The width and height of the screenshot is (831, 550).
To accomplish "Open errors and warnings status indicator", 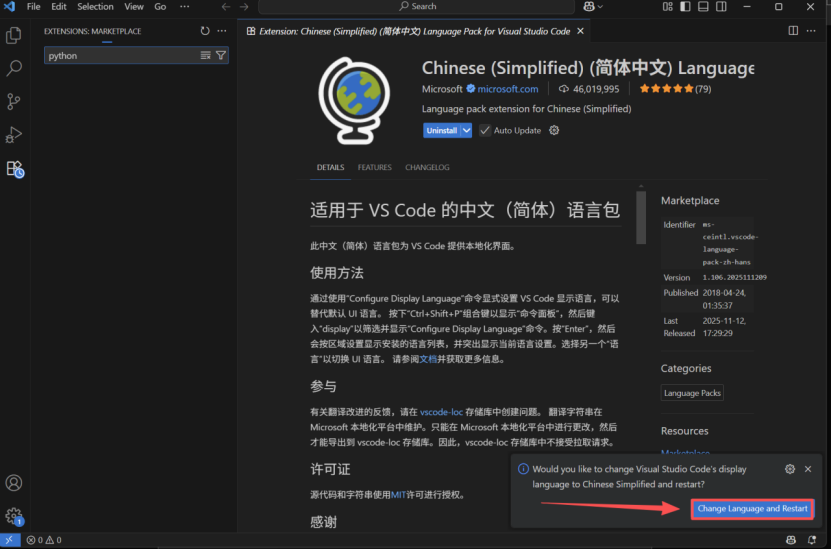I will [x=44, y=540].
